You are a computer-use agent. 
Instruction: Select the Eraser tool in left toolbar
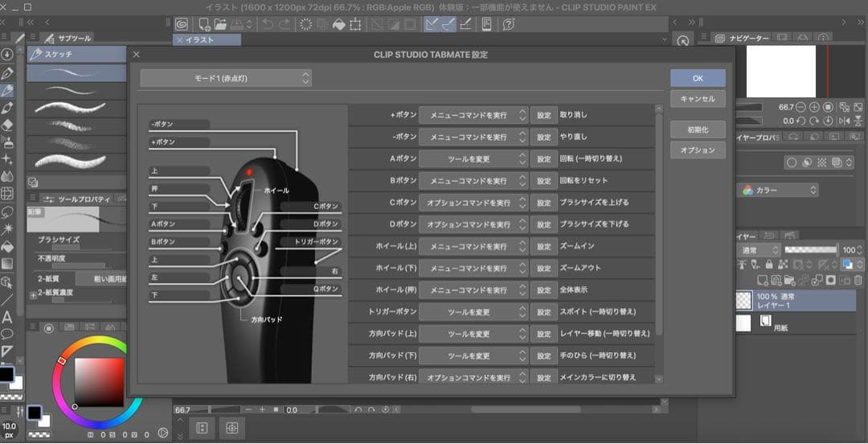point(7,125)
